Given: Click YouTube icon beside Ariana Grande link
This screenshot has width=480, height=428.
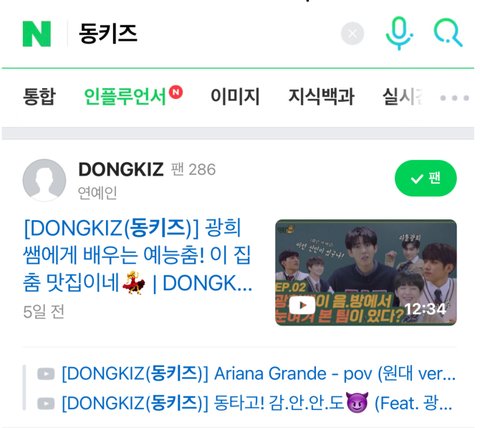Looking at the screenshot, I should 46,374.
